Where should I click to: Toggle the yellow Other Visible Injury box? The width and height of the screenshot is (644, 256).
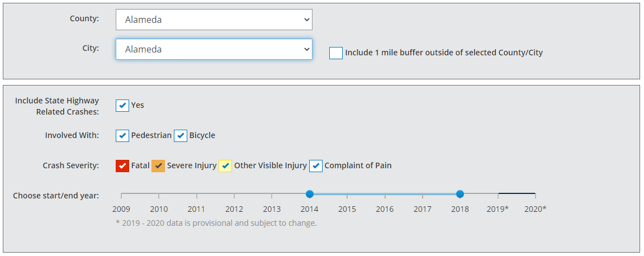pyautogui.click(x=225, y=166)
